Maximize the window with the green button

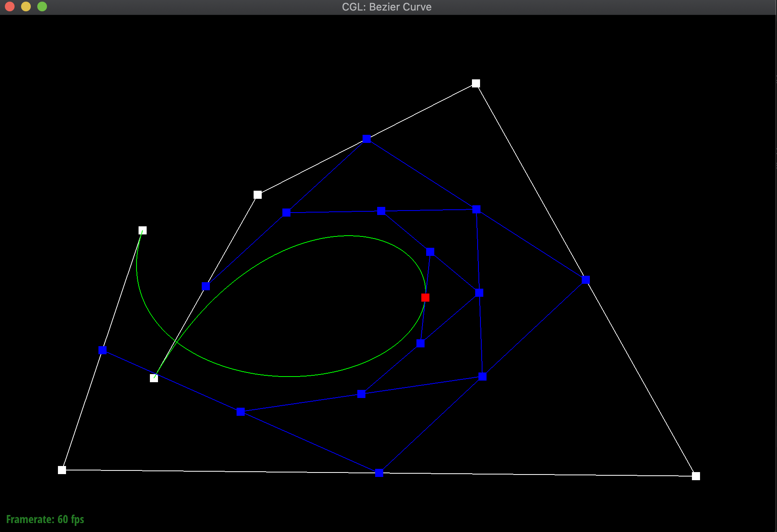click(42, 6)
